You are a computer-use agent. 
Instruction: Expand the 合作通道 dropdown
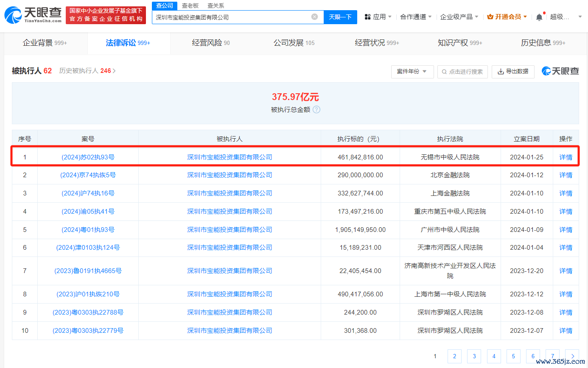click(x=416, y=17)
